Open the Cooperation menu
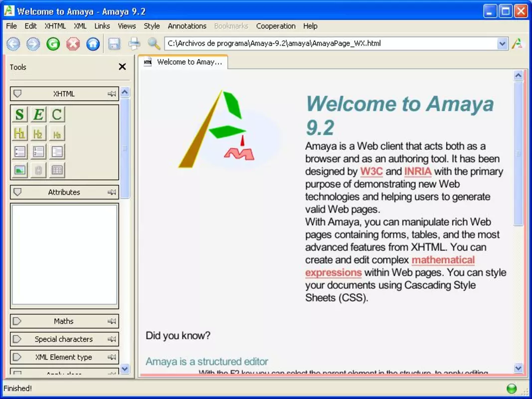The width and height of the screenshot is (532, 399). (x=276, y=26)
